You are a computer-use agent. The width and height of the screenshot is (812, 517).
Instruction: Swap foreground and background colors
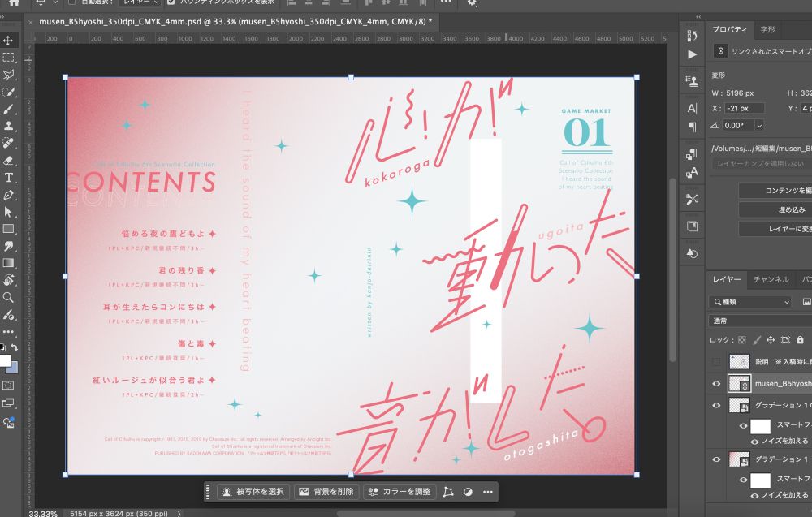(x=15, y=347)
